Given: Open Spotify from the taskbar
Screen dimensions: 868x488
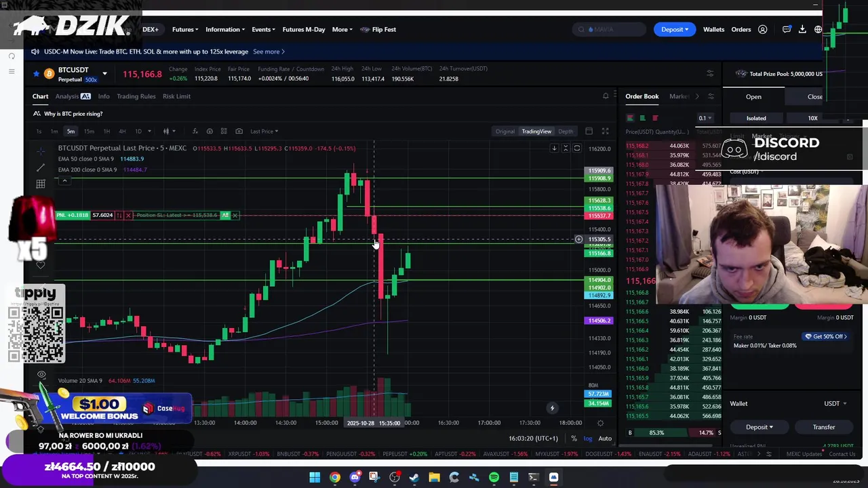Looking at the screenshot, I should pyautogui.click(x=494, y=478).
